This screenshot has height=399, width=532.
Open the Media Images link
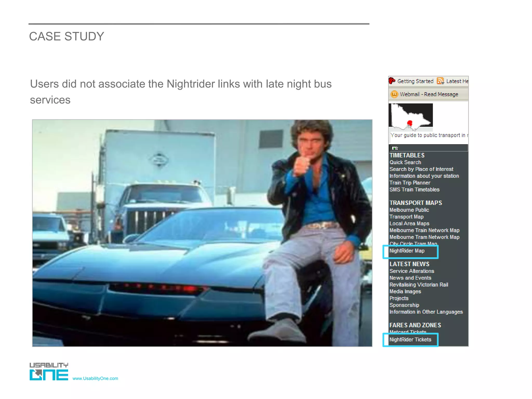tap(405, 291)
